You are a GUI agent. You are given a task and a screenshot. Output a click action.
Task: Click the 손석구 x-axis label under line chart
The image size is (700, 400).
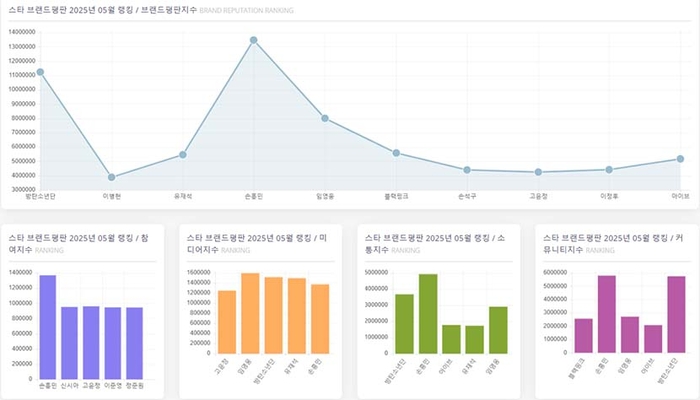pyautogui.click(x=467, y=196)
